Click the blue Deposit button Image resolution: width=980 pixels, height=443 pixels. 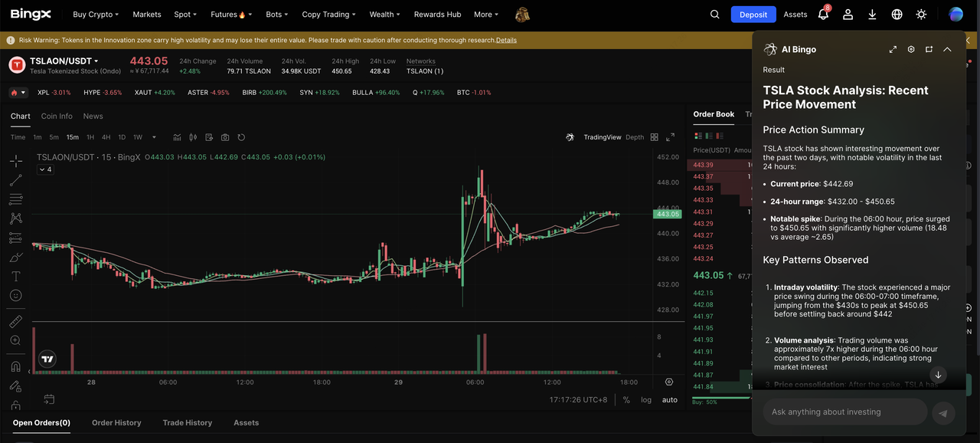click(x=753, y=15)
